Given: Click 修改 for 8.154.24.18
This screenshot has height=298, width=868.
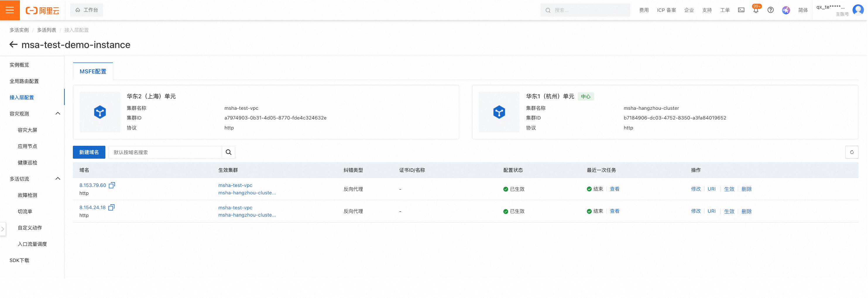Looking at the screenshot, I should (x=696, y=211).
